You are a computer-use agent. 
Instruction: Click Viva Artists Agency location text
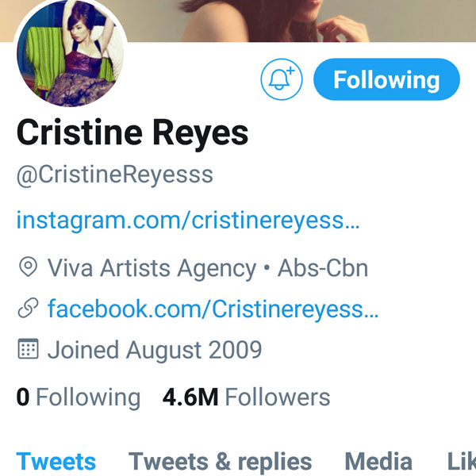tap(152, 268)
